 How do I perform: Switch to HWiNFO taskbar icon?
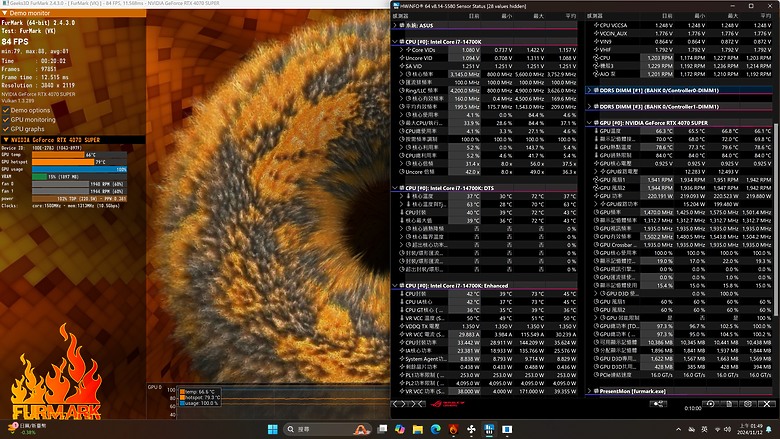click(489, 429)
